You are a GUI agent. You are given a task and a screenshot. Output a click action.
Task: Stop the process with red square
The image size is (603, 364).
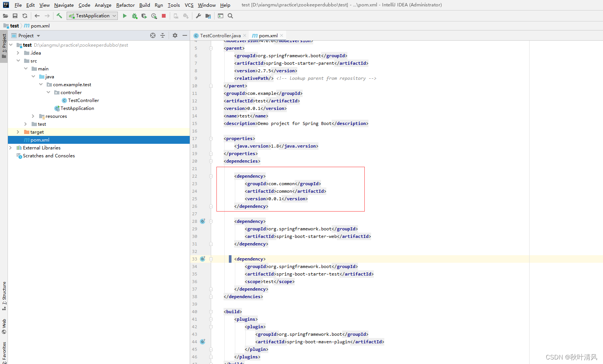(164, 16)
